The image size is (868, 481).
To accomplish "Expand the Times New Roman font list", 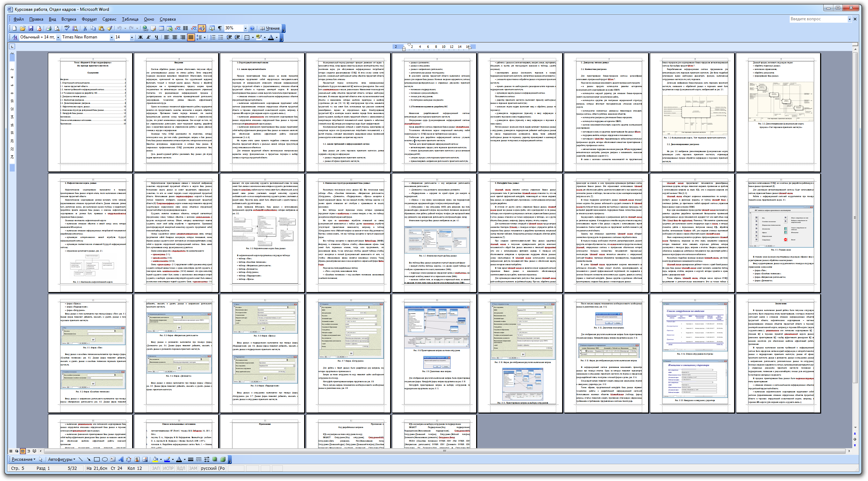I will [112, 37].
